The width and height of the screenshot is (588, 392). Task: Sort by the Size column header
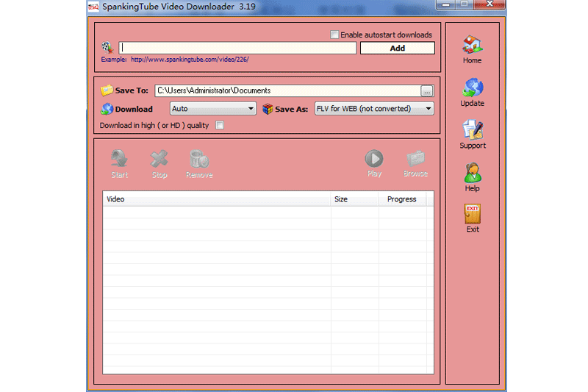(x=354, y=199)
